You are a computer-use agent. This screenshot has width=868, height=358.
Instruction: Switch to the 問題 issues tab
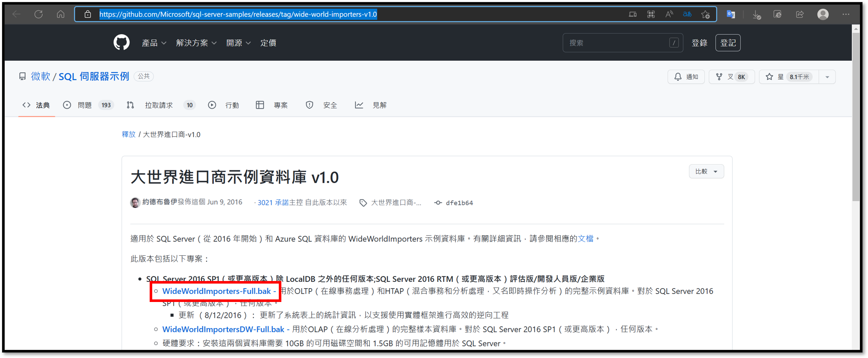point(88,105)
